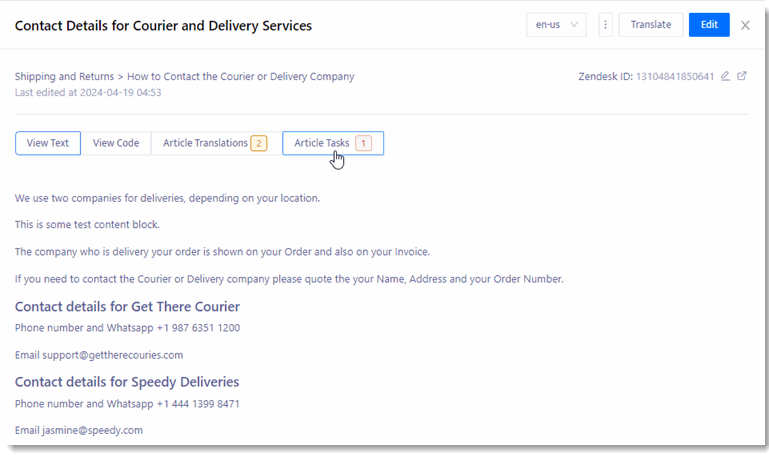
Task: Click the email support@gettherecouries.com line
Action: point(99,355)
